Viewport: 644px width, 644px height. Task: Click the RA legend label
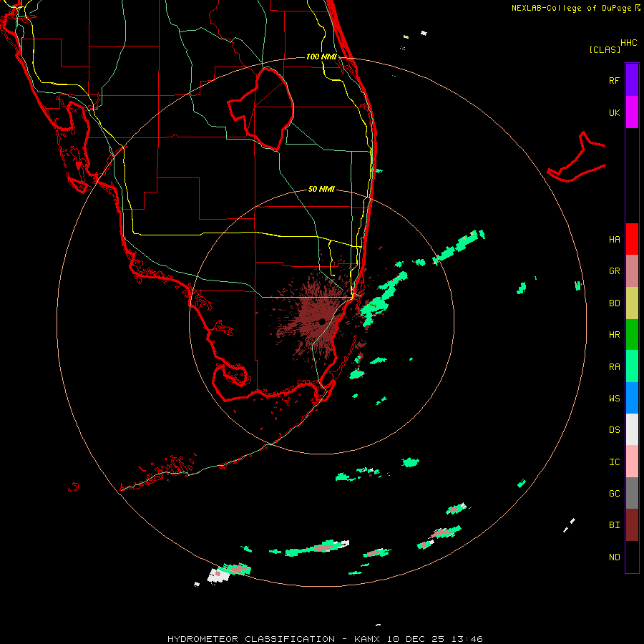click(614, 367)
